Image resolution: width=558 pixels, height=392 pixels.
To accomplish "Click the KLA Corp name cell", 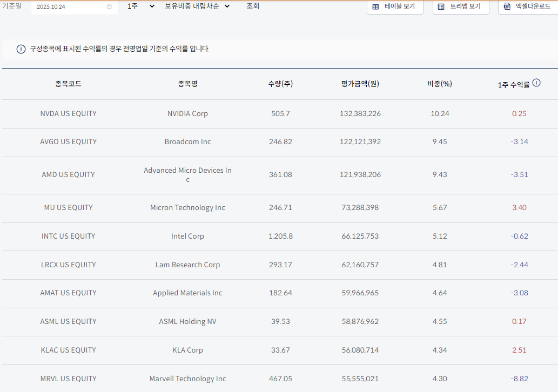I will (x=187, y=350).
